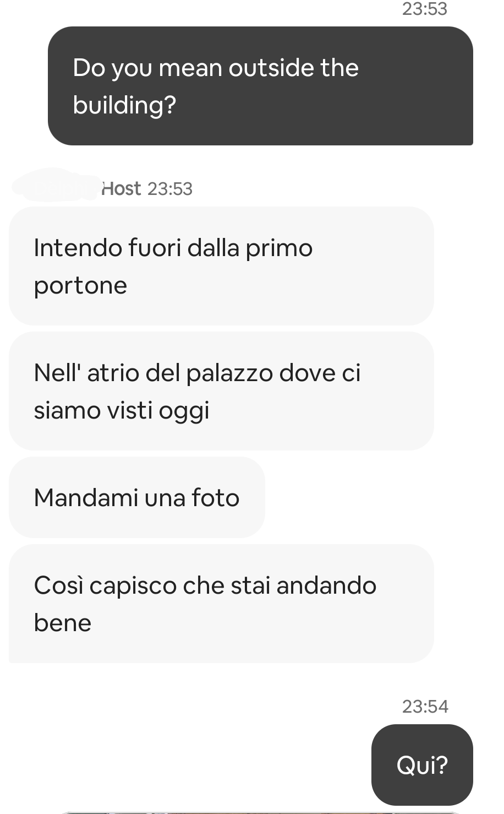
Task: Open the blurred host name beside 'Host'
Action: pos(55,186)
